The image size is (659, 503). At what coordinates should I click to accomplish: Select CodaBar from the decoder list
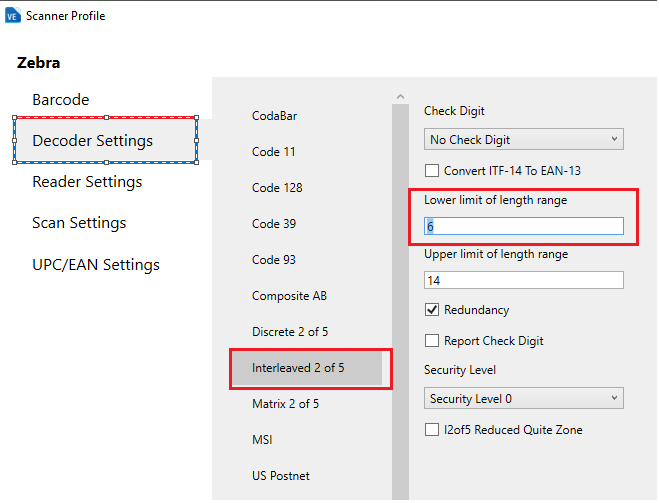(274, 116)
